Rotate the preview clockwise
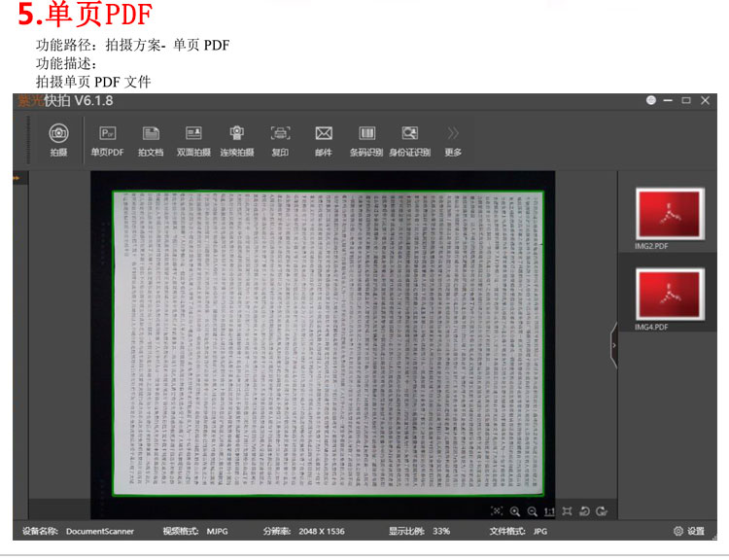Viewport: 729px width, 560px height. tap(603, 511)
